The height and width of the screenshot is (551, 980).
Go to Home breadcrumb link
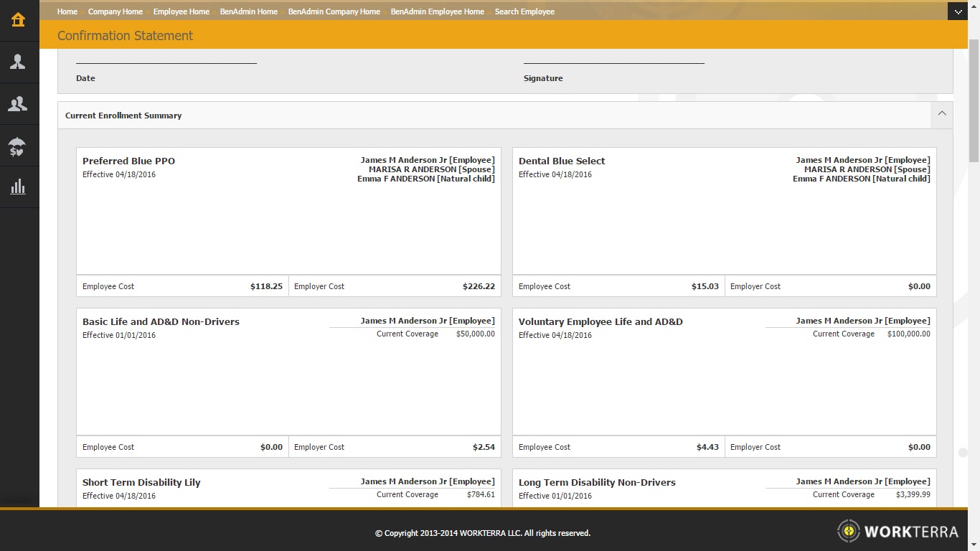[x=67, y=11]
